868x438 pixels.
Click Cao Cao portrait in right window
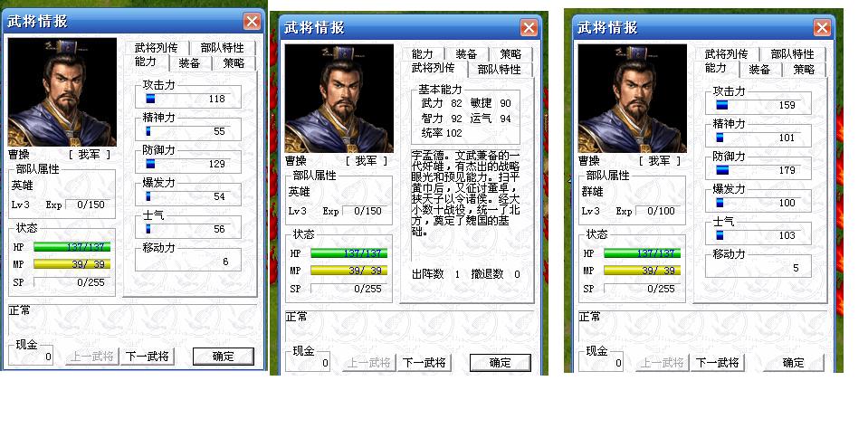coord(632,98)
